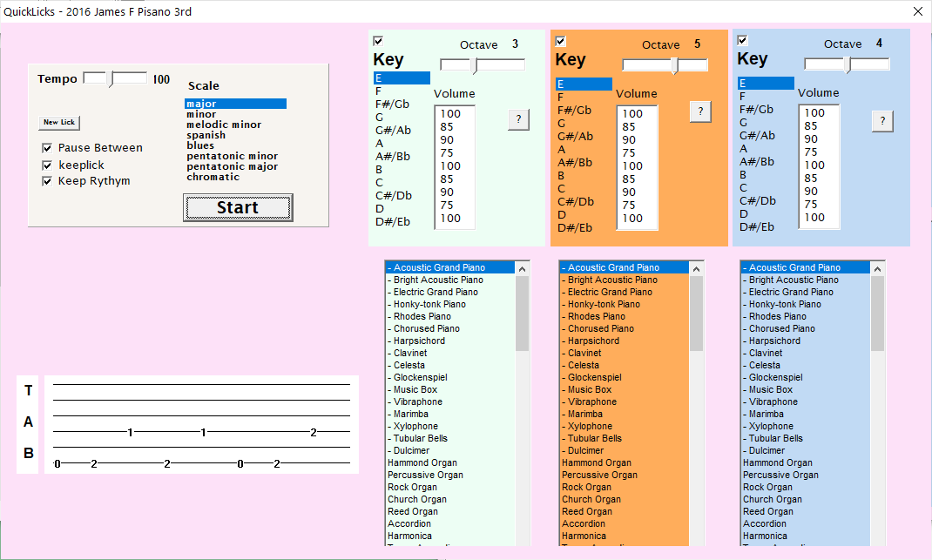The height and width of the screenshot is (560, 932).
Task: Choose the melodic minor scale
Action: tap(235, 125)
